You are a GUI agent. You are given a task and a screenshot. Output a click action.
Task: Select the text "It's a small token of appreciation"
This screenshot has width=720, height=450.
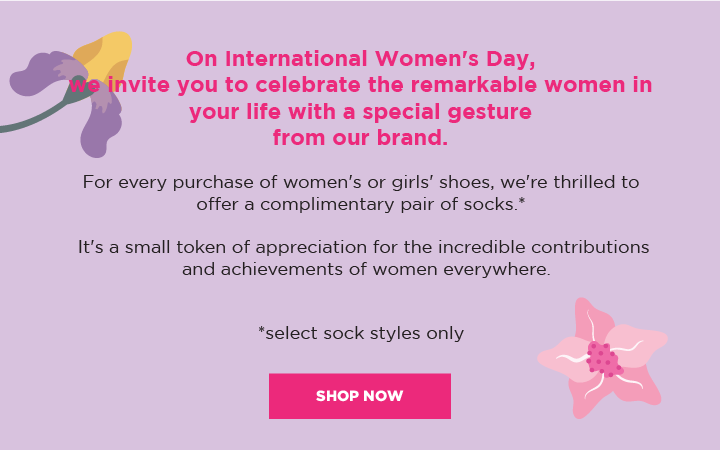[222, 248]
